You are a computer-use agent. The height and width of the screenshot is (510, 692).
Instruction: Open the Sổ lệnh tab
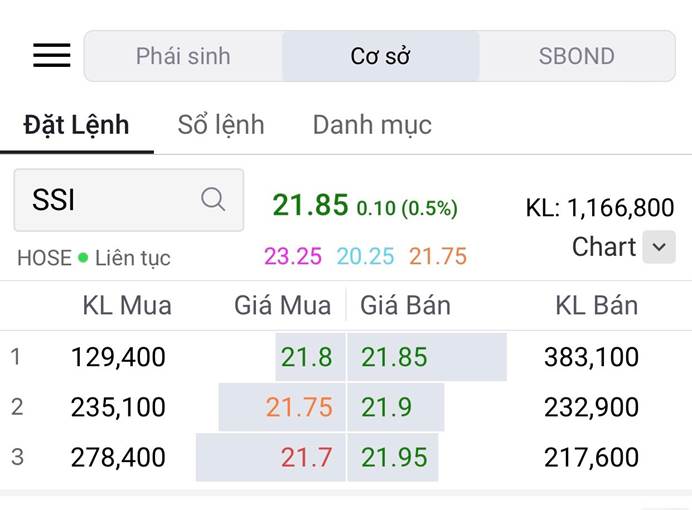pos(221,125)
